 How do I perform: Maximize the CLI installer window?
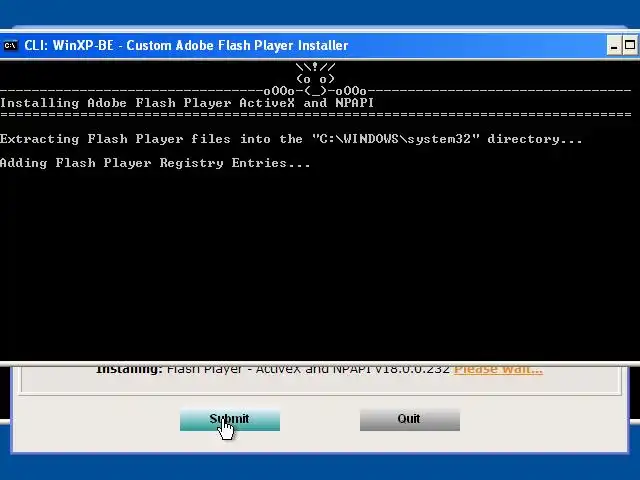tap(630, 45)
